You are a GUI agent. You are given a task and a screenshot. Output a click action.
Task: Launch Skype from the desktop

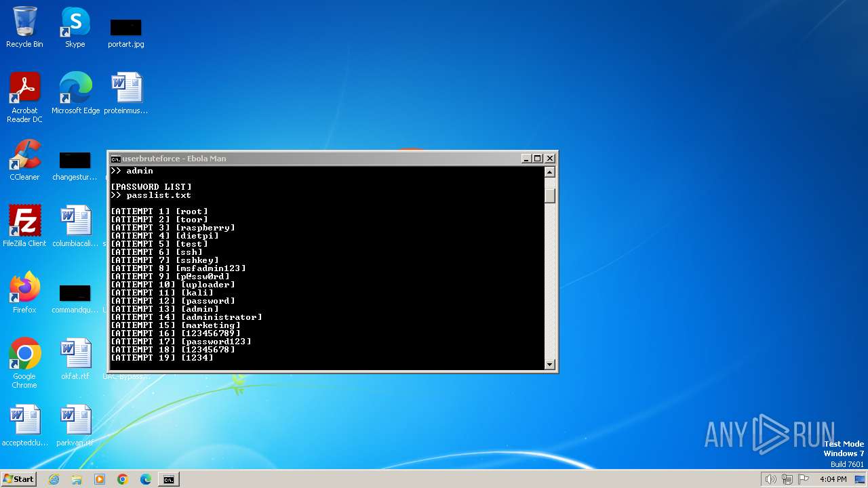75,27
